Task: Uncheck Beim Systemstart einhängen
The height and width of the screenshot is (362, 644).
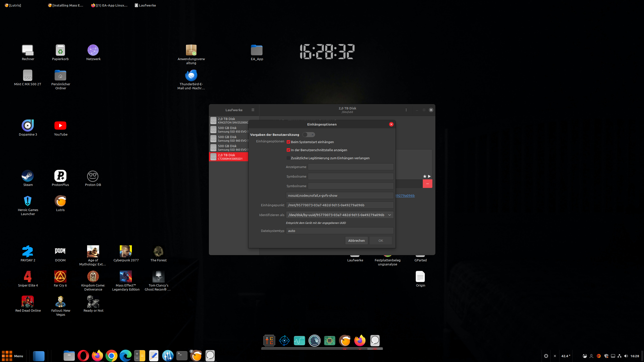Action: (x=288, y=142)
